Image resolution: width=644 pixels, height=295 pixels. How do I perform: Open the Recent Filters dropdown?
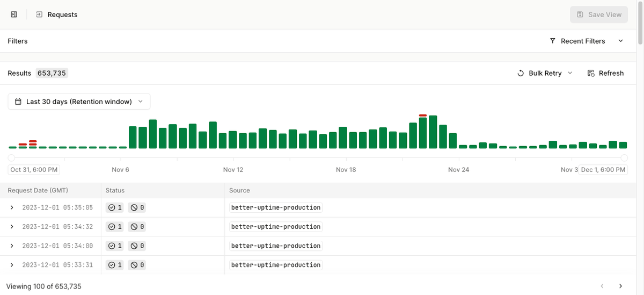(x=587, y=41)
